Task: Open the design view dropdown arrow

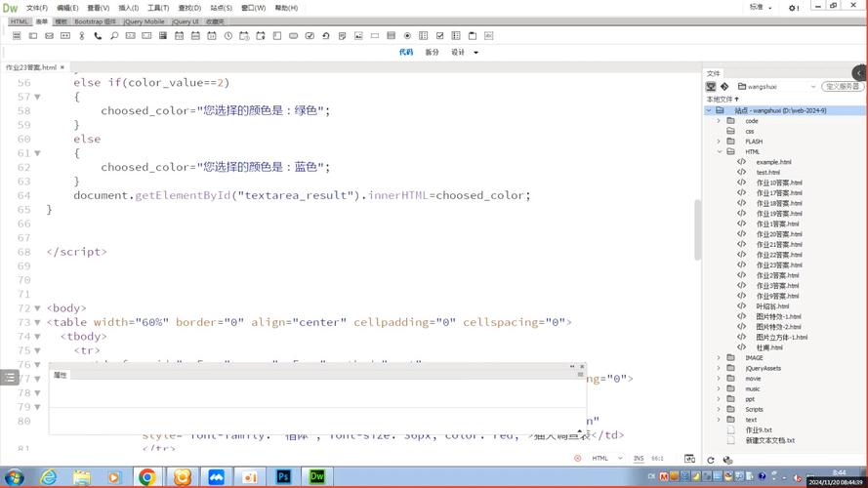Action: [476, 53]
